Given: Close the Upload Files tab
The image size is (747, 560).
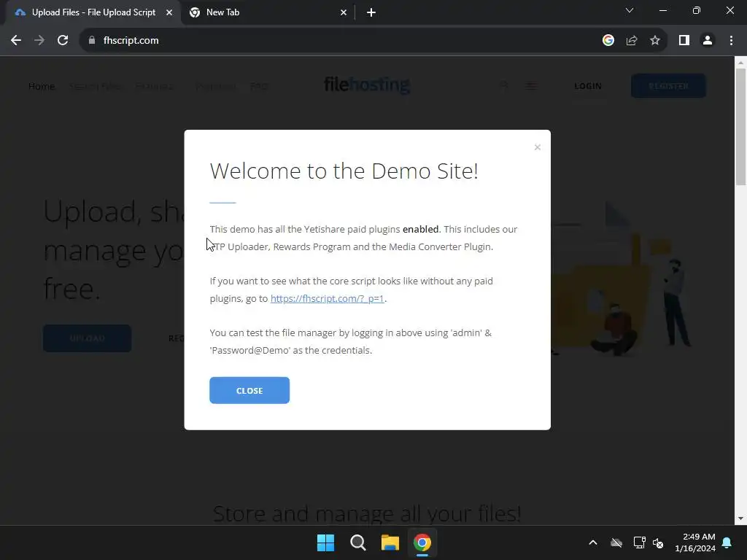Looking at the screenshot, I should (x=169, y=12).
